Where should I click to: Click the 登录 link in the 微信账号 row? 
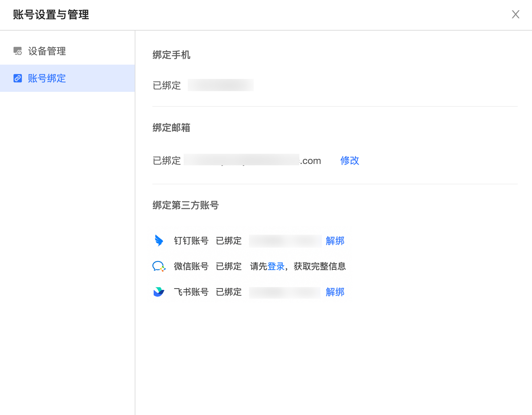click(276, 266)
